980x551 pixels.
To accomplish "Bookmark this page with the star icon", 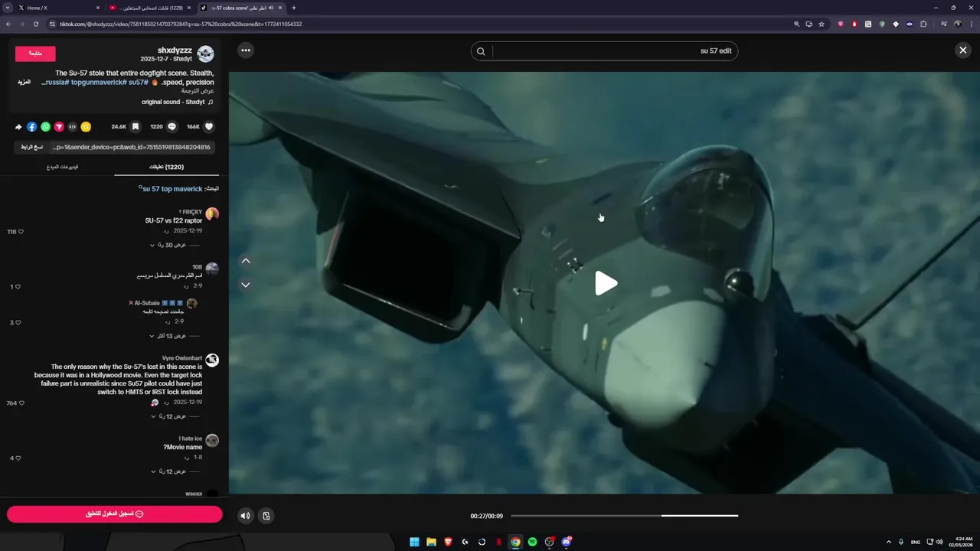I will click(x=822, y=24).
